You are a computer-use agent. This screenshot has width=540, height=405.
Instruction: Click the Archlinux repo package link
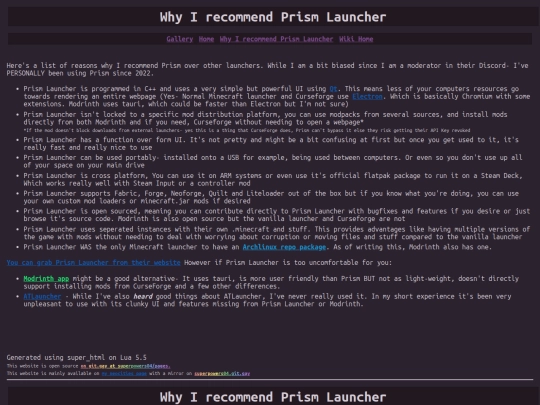point(284,247)
